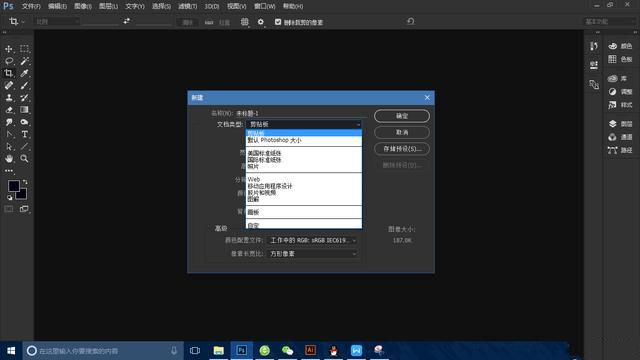
Task: Select the Eyedropper tool
Action: 24,73
